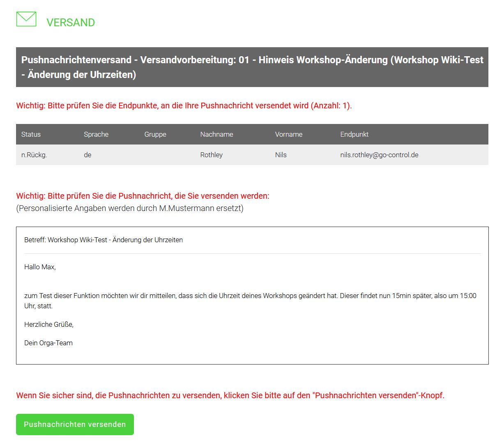Viewport: 504px width, 445px height.
Task: Click the Endpunkt column header
Action: [x=354, y=134]
